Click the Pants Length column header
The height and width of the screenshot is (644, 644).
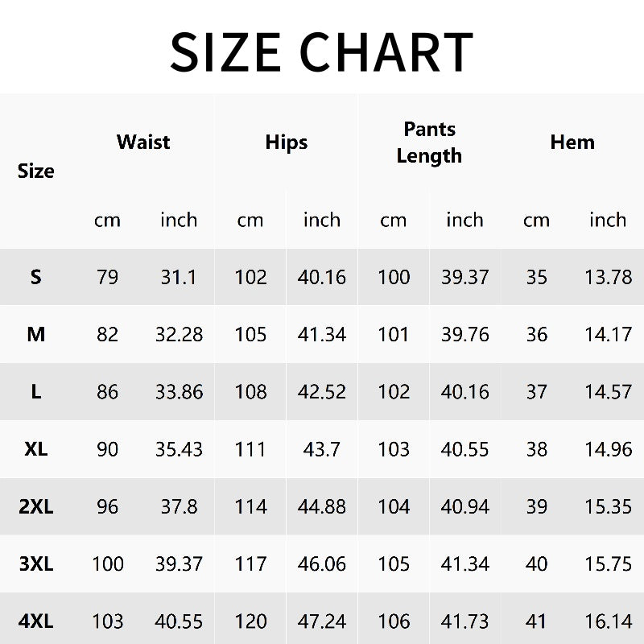pyautogui.click(x=429, y=142)
